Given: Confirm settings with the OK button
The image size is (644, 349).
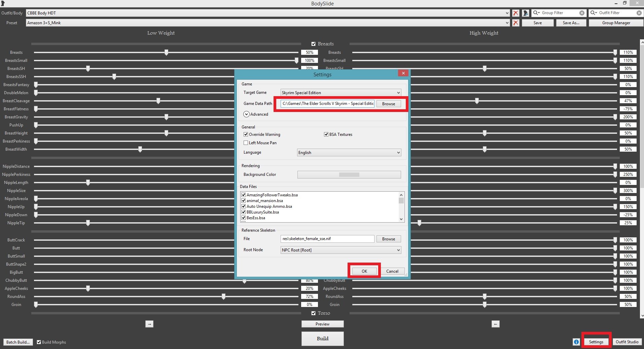Looking at the screenshot, I should 364,271.
